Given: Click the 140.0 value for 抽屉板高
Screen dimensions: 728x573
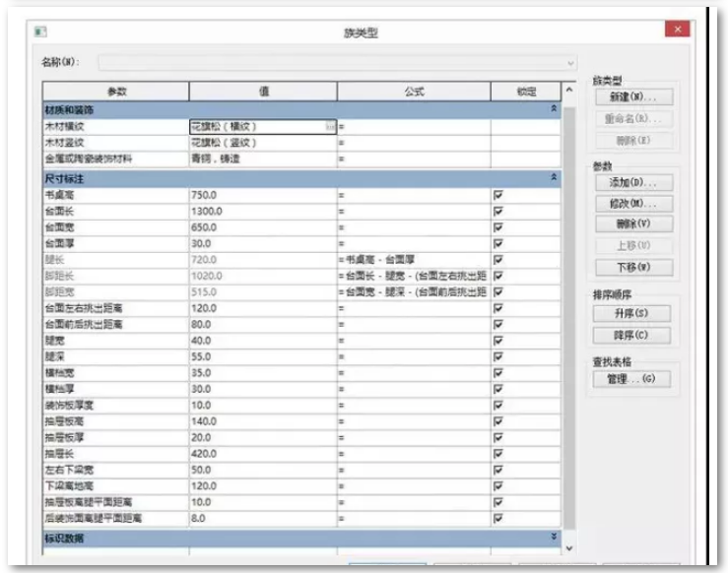Looking at the screenshot, I should (204, 421).
